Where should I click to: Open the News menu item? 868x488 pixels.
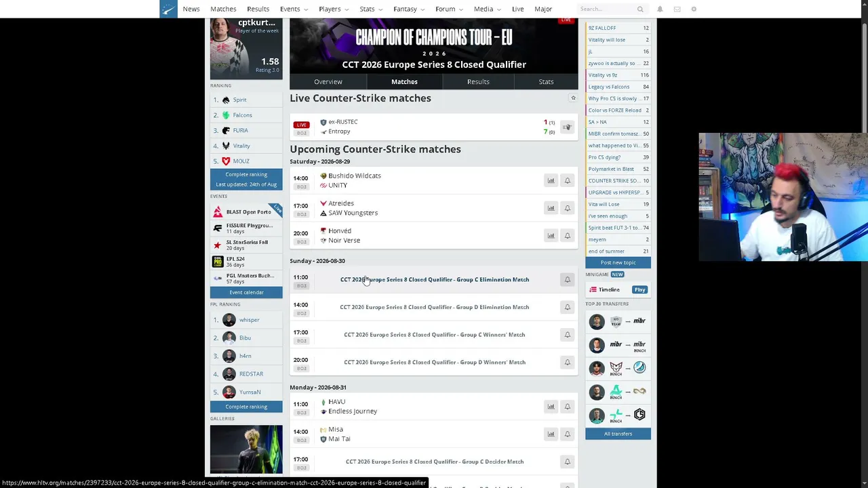point(191,9)
